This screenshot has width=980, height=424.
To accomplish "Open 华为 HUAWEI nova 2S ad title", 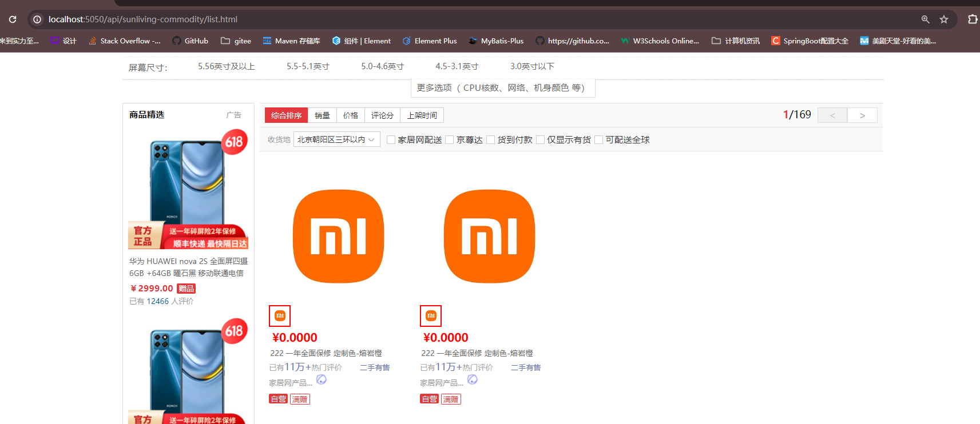I will coord(188,267).
